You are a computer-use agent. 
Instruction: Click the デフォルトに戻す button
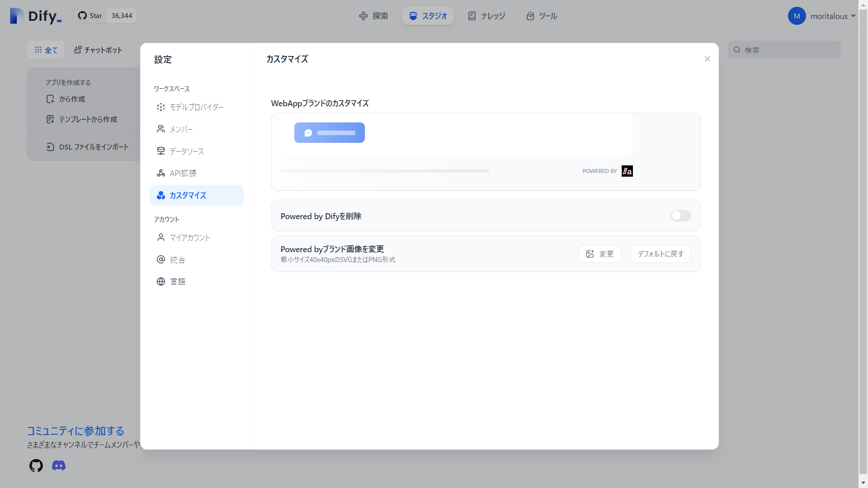[x=660, y=254]
